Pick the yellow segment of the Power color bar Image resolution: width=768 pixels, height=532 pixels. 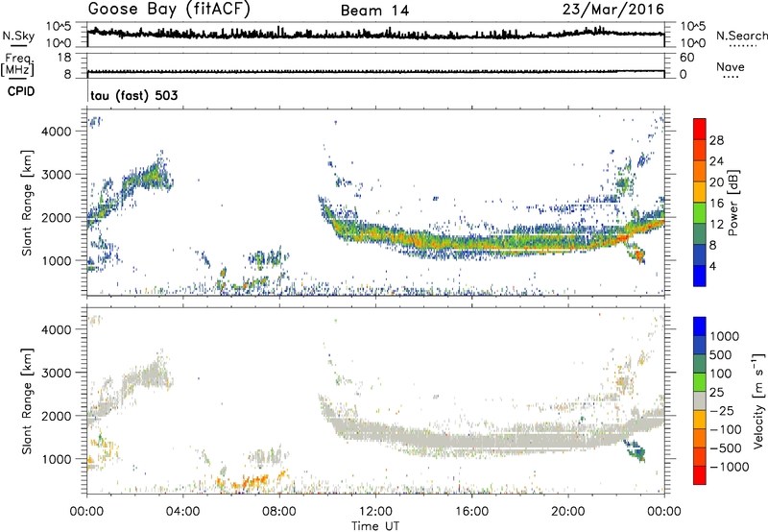[700, 192]
